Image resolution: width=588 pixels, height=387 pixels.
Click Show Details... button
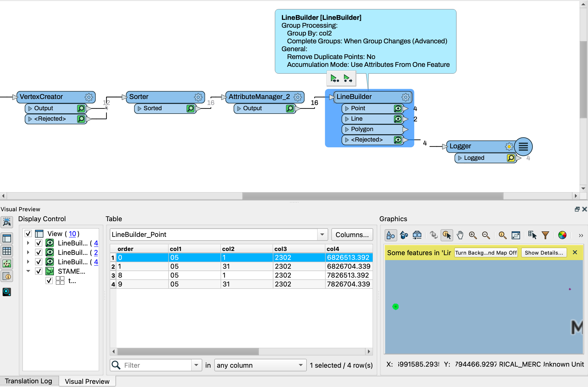coord(544,253)
